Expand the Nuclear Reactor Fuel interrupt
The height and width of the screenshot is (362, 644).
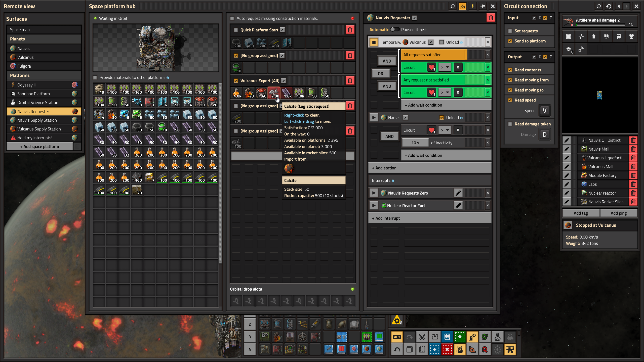[x=374, y=206]
